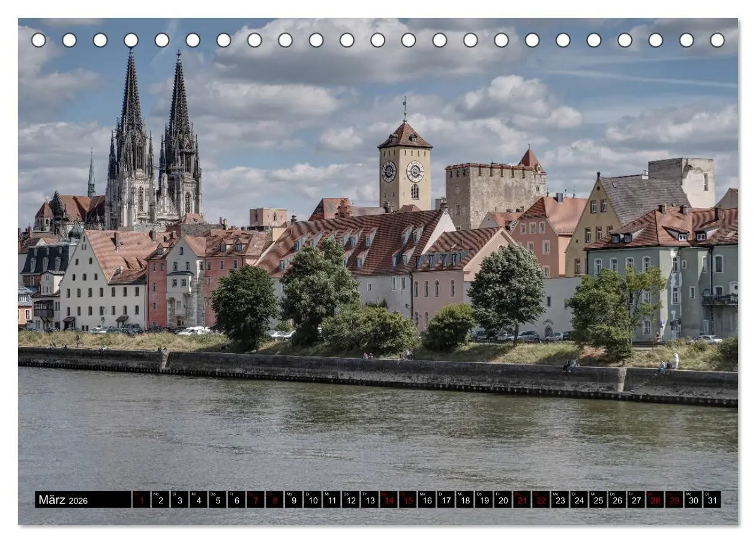Pick date cell 4 (Mi)
This screenshot has width=756, height=543.
tap(198, 500)
